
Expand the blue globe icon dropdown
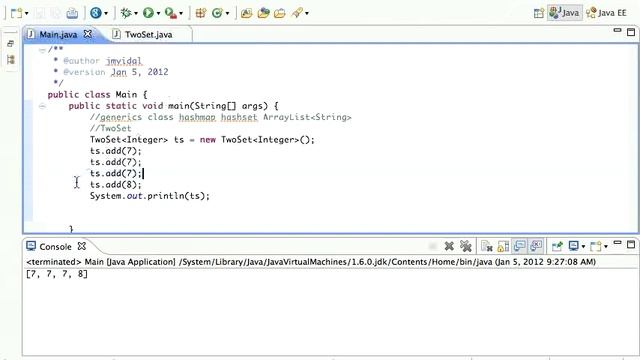tap(106, 13)
